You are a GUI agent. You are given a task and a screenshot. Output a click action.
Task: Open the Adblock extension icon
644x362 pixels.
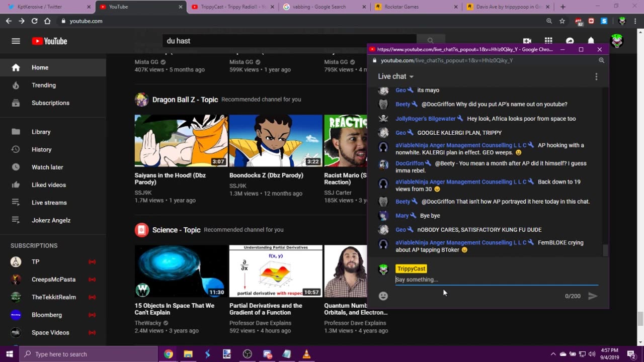(x=580, y=21)
